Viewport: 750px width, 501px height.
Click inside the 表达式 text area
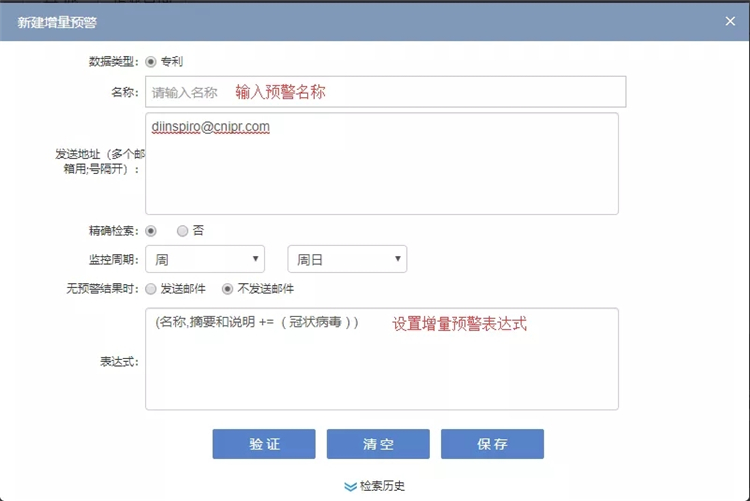381,370
